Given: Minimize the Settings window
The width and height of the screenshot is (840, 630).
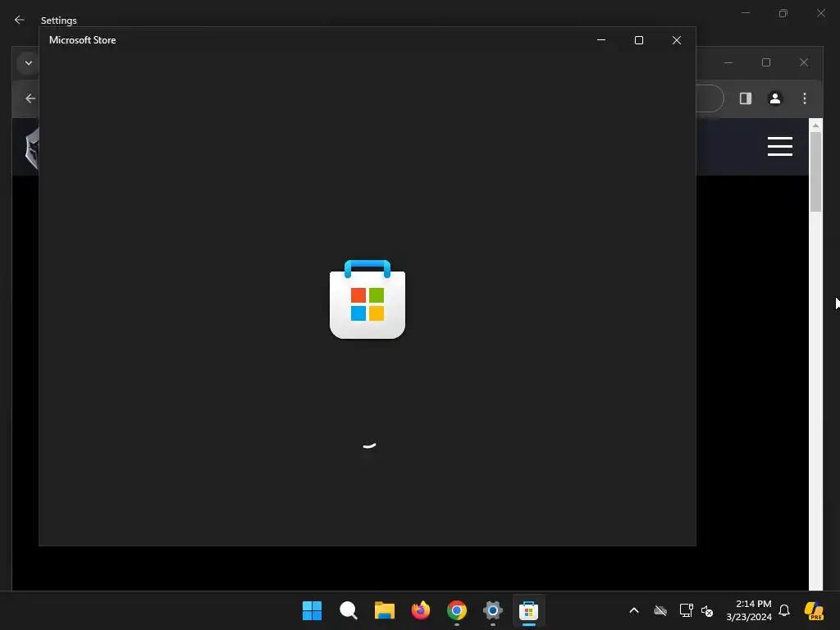Looking at the screenshot, I should (745, 13).
